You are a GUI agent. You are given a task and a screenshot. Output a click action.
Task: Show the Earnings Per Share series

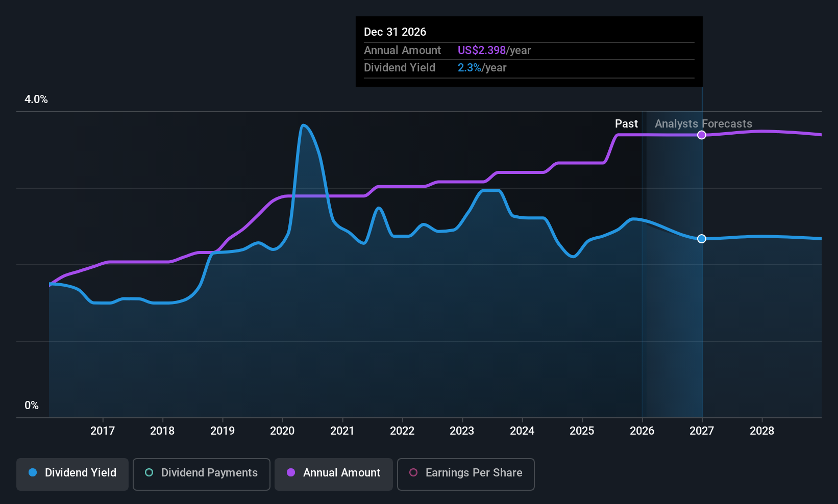coord(466,474)
